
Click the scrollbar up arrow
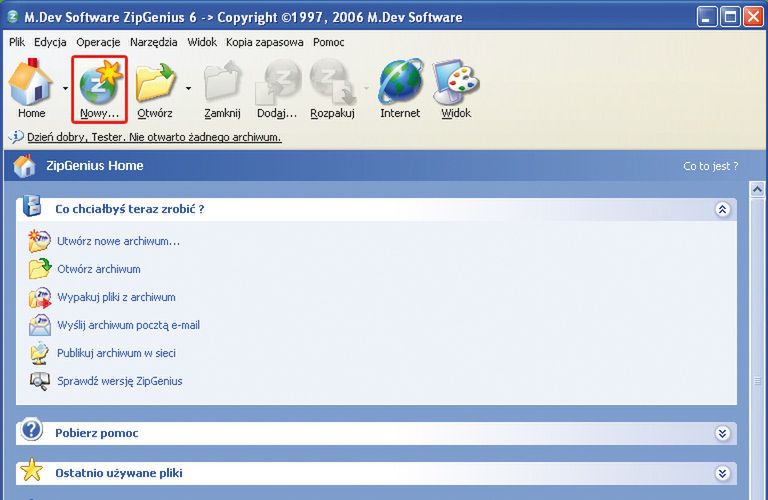pos(757,190)
